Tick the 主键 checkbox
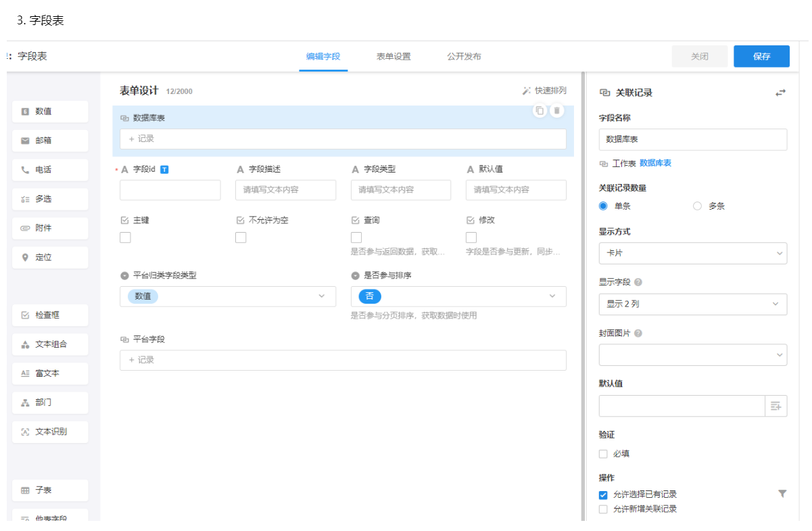Screen dimensions: 812x531 [125, 237]
